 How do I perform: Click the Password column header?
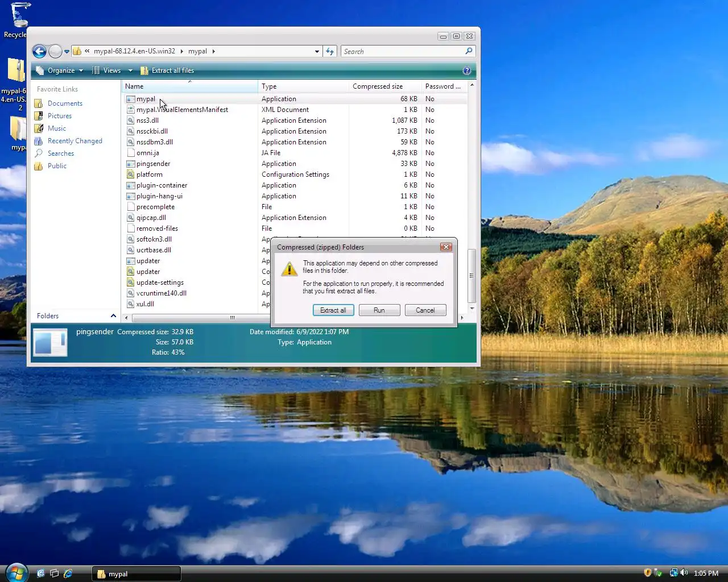coord(444,86)
